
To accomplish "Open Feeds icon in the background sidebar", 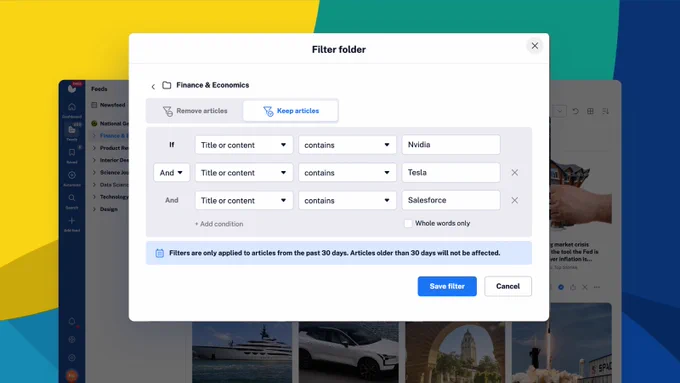I will tap(72, 131).
